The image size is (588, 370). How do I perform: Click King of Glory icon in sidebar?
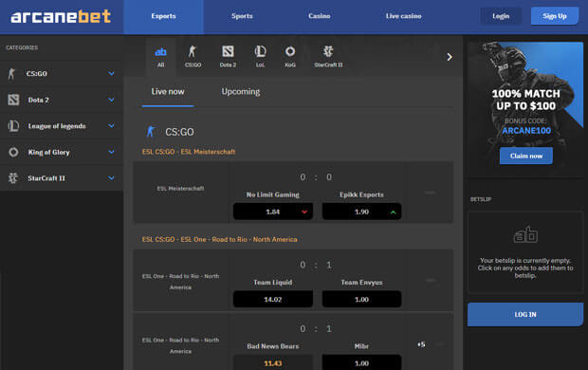13,152
